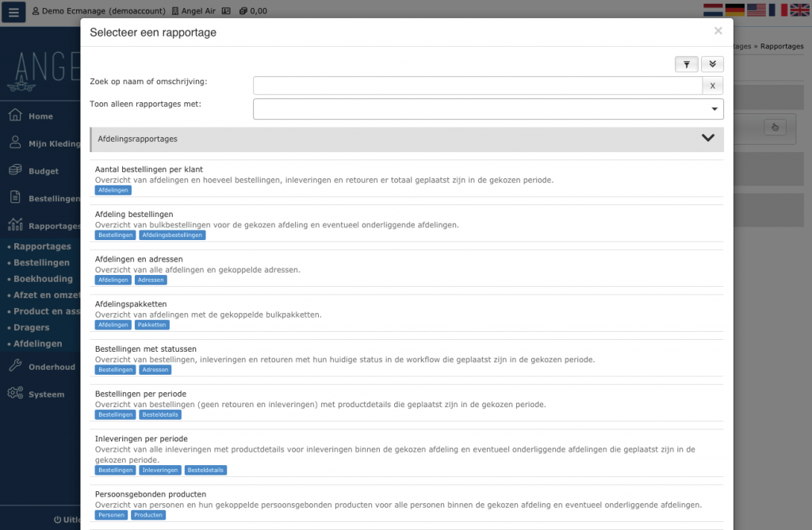Close the 'Selecteer een rapportage' dialog

click(x=718, y=31)
